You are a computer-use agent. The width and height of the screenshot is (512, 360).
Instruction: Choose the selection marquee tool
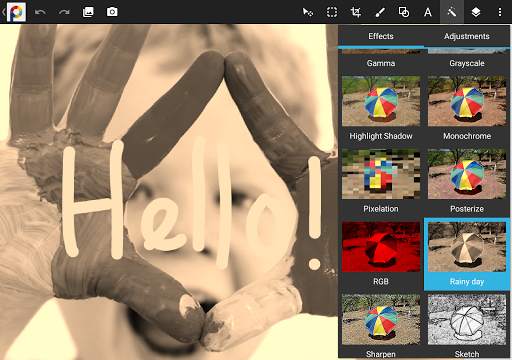332,12
